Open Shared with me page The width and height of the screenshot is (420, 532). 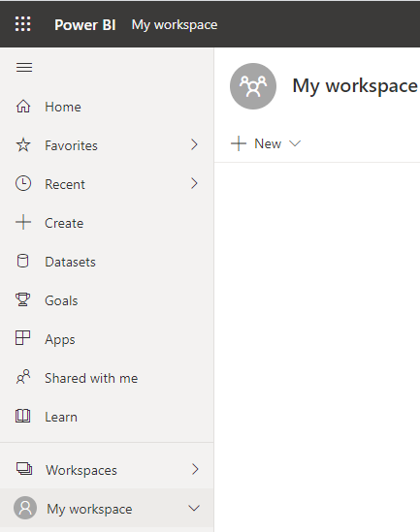(x=107, y=377)
